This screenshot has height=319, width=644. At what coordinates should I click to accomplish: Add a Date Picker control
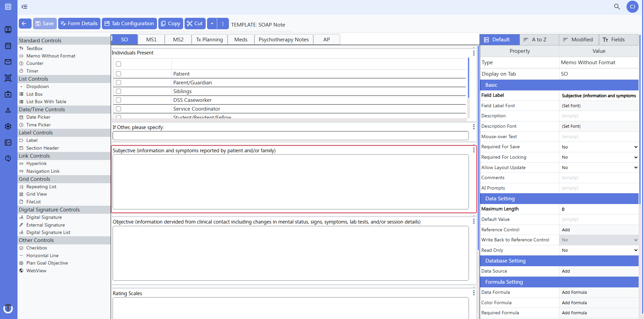tap(38, 117)
